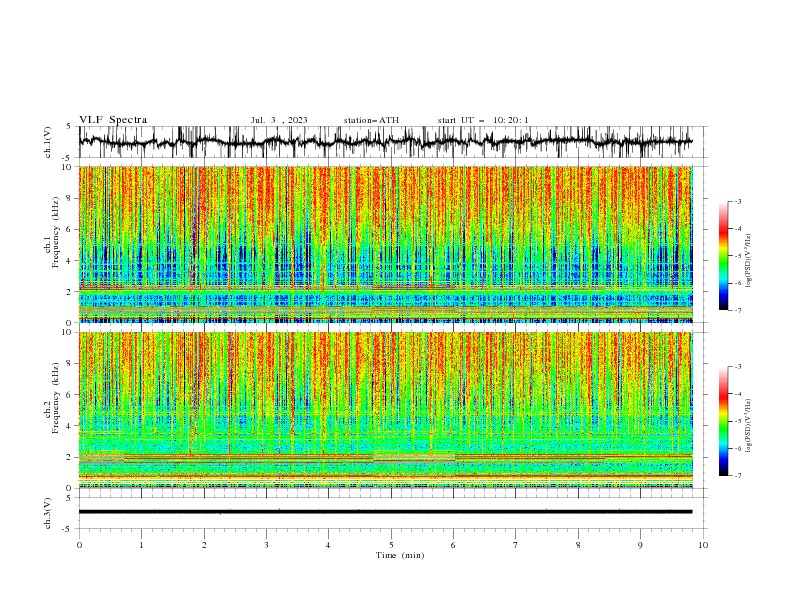Click the ch.2 spectrogram panel
Screen dimensions: 792x612
pos(385,410)
